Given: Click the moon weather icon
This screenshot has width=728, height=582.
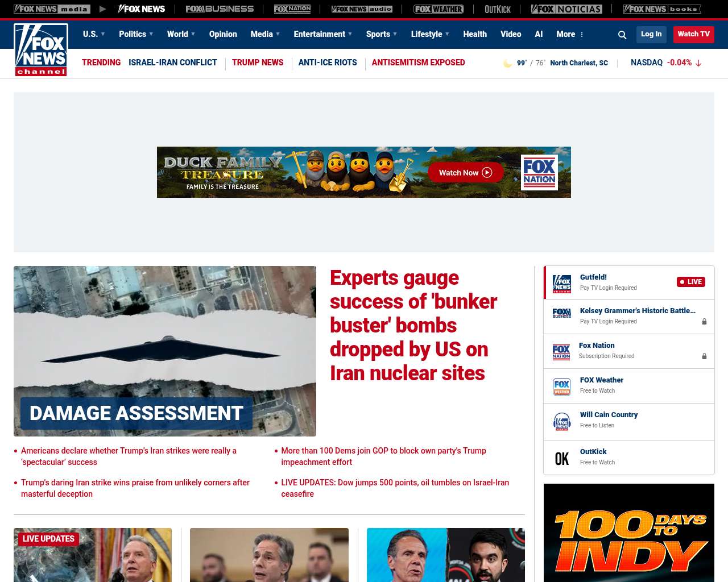Looking at the screenshot, I should 507,63.
